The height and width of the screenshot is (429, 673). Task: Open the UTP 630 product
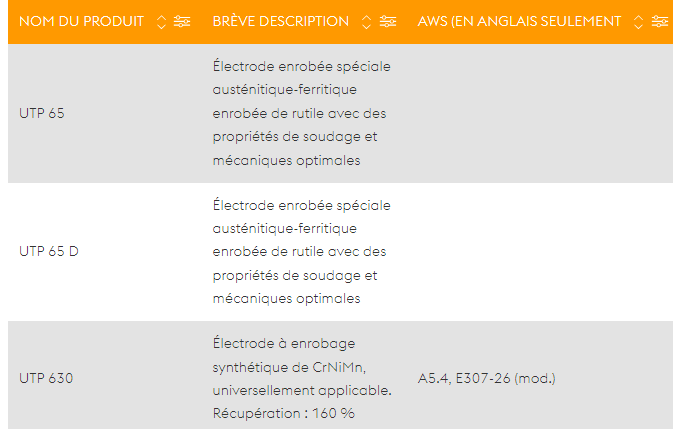pyautogui.click(x=46, y=378)
